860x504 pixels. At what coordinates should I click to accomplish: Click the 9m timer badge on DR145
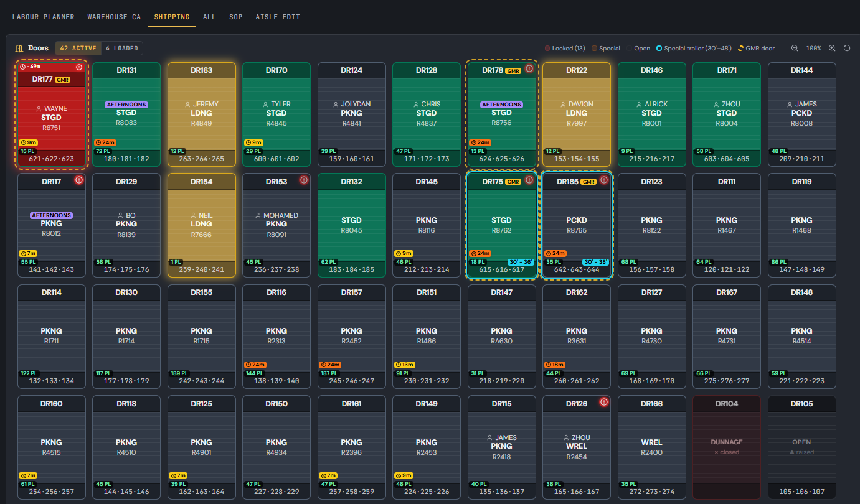(x=404, y=253)
